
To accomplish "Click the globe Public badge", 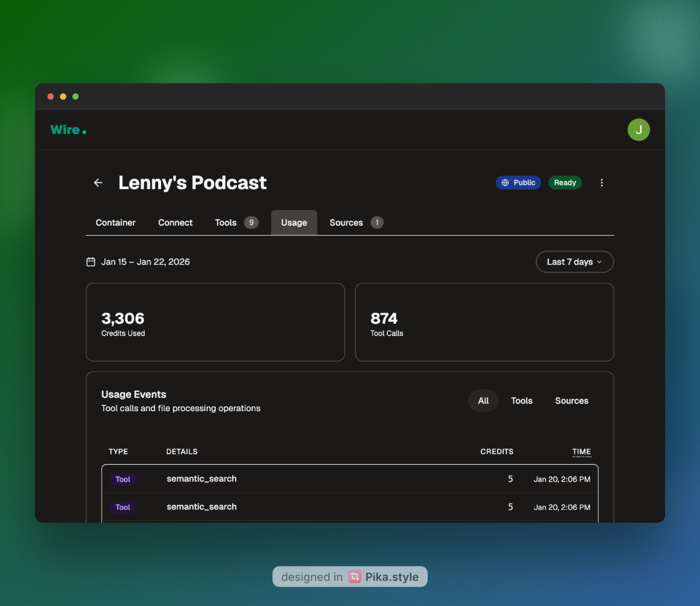I will (518, 183).
